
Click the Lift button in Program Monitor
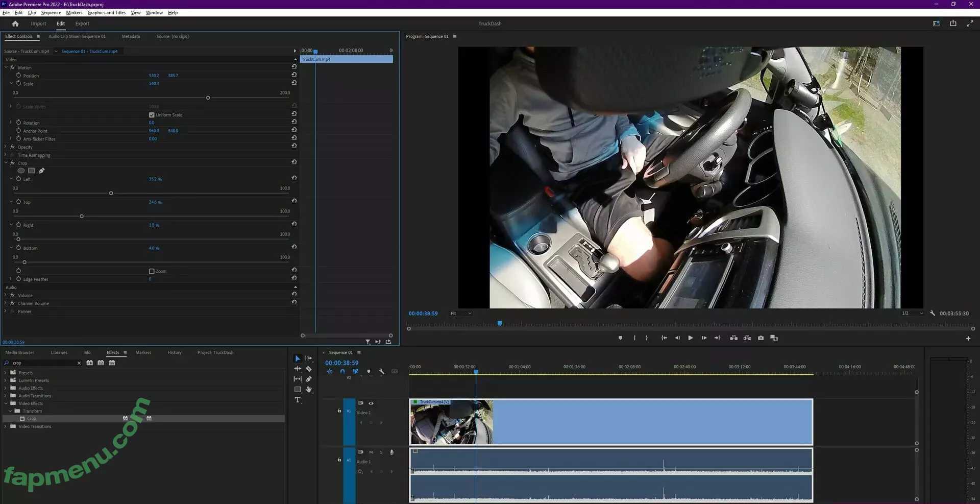click(x=733, y=338)
